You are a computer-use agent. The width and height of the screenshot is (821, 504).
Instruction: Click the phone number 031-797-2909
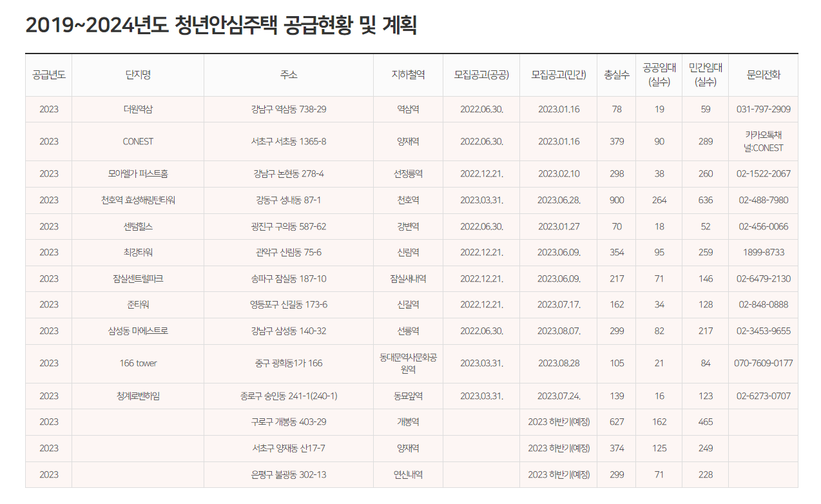coord(764,108)
